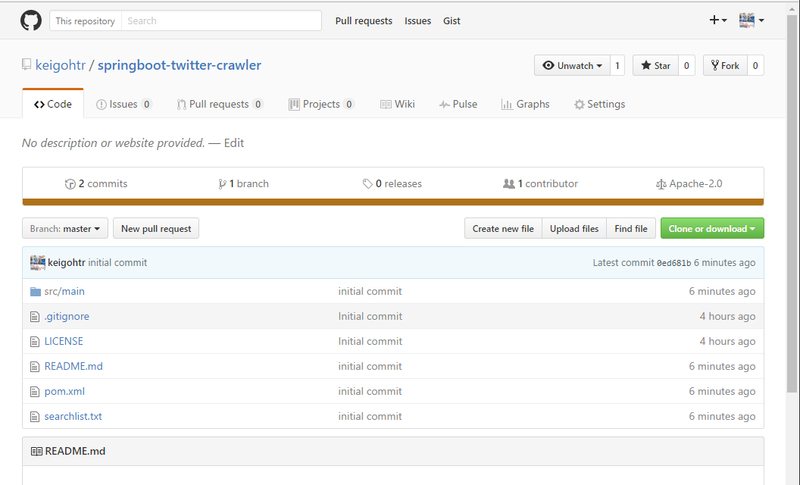800x485 pixels.
Task: Open the .gitignore file
Action: [67, 316]
